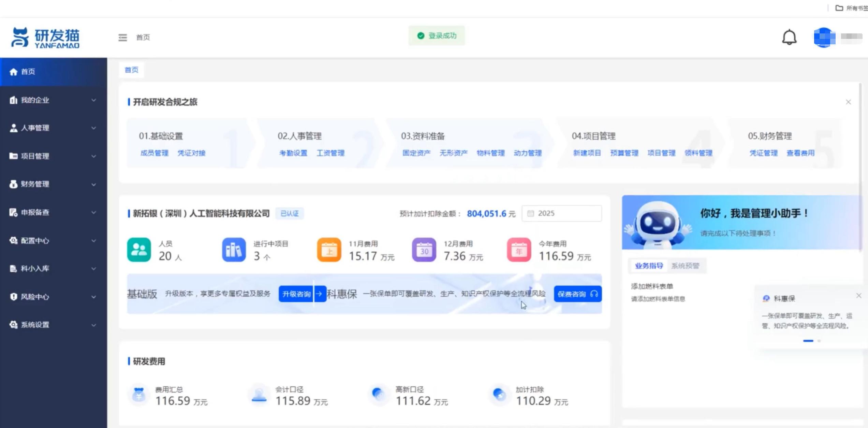
Task: Click 科小入库 file icon
Action: (x=13, y=268)
